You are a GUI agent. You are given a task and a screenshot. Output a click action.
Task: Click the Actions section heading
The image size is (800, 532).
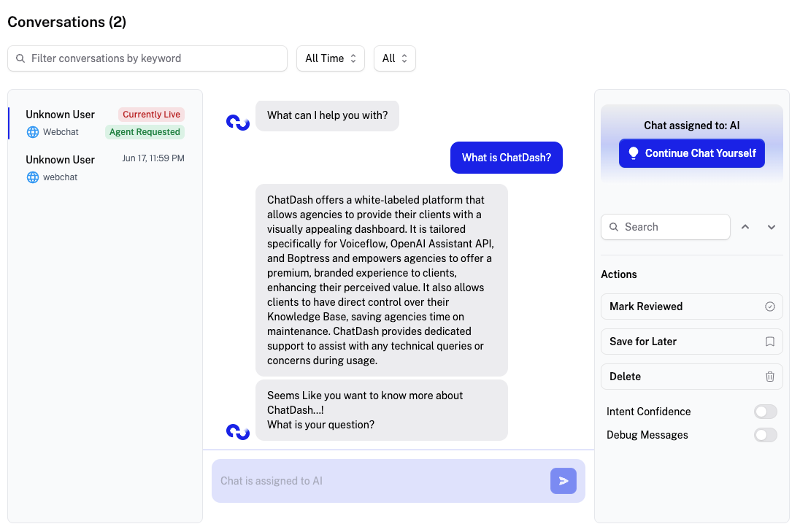click(619, 274)
